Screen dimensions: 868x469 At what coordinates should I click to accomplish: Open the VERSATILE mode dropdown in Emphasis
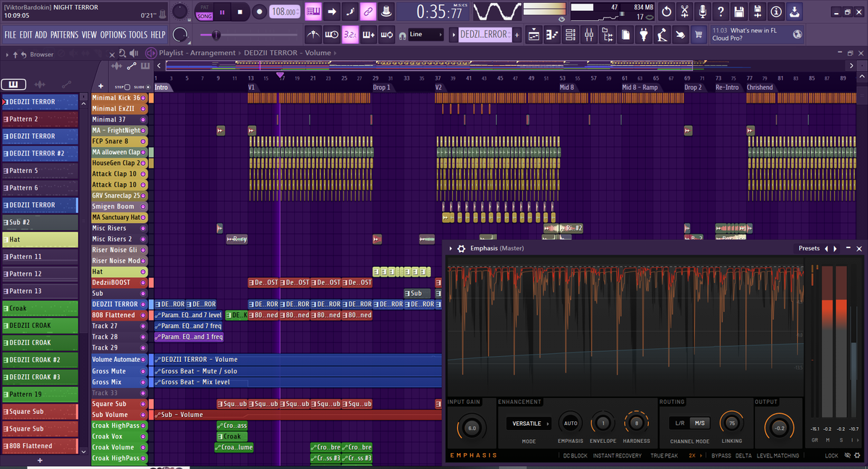[529, 423]
